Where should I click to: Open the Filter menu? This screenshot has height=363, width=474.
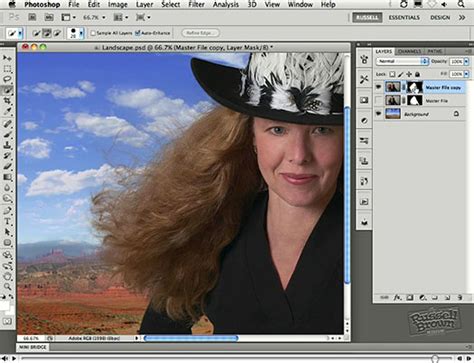pos(196,4)
